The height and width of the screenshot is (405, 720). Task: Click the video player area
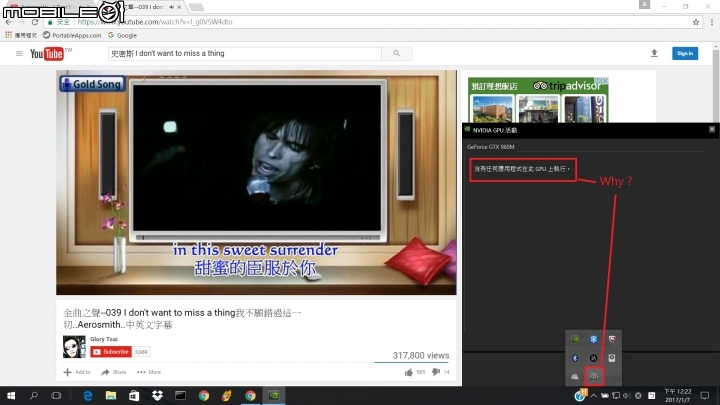(x=256, y=182)
